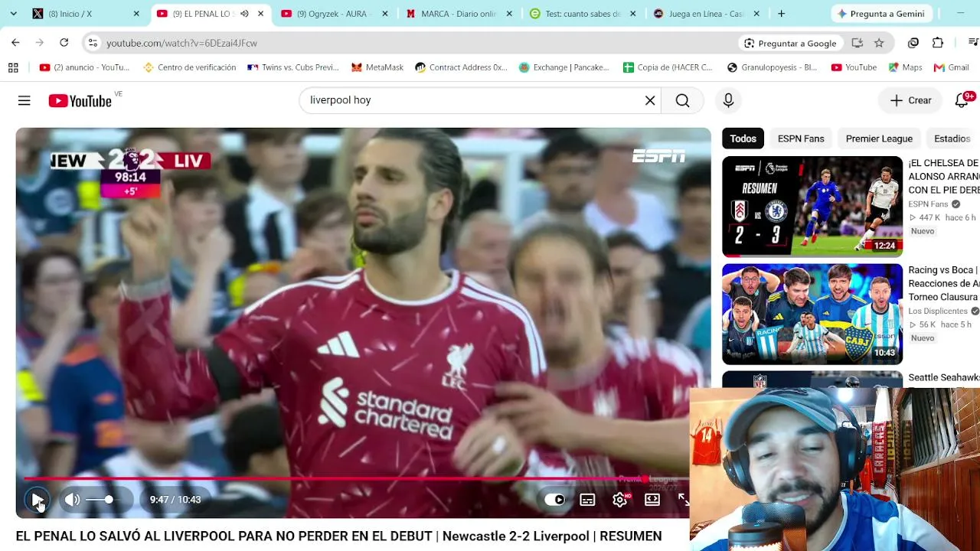Open the Maps bookmark
This screenshot has width=980, height=551.
pos(905,67)
